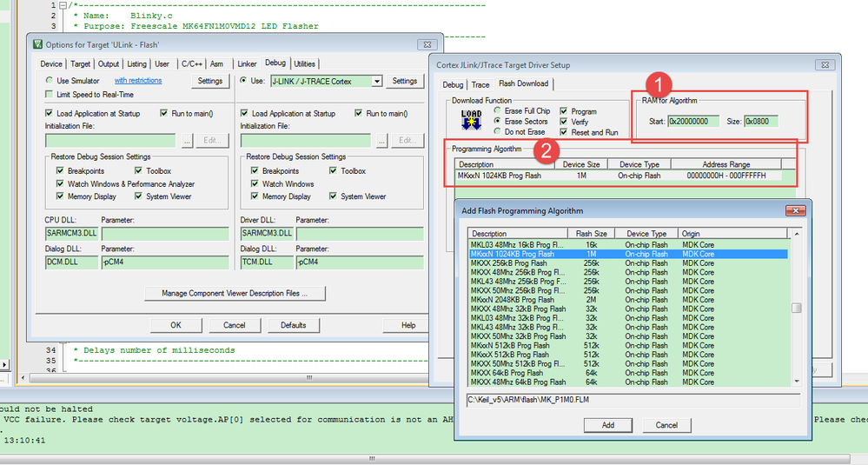Toggle the driver-side Run to main() checkbox

point(359,113)
